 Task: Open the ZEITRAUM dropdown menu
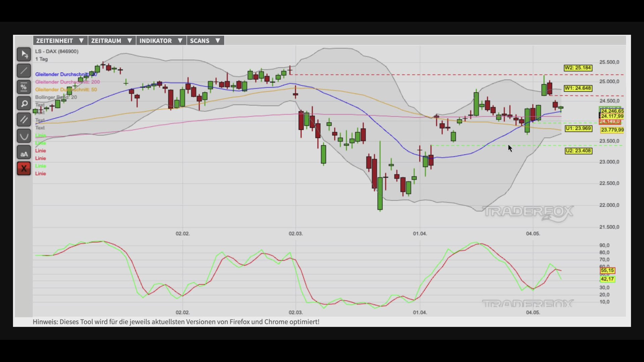pos(112,41)
